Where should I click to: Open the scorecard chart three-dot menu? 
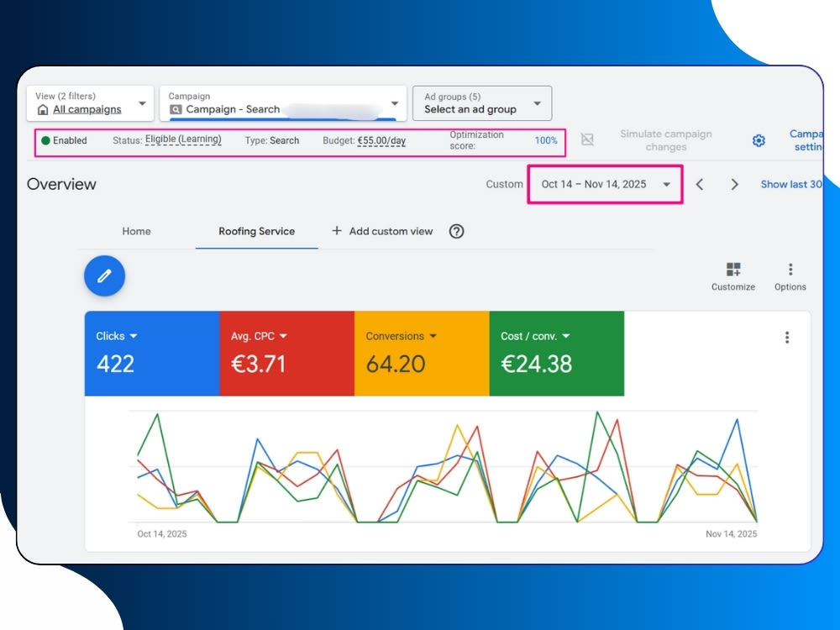coord(787,337)
